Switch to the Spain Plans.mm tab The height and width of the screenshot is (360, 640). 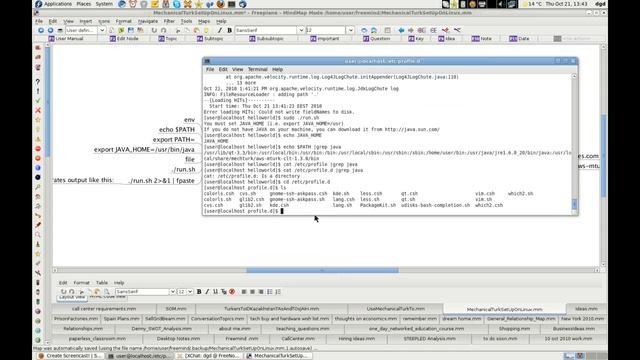pyautogui.click(x=122, y=319)
